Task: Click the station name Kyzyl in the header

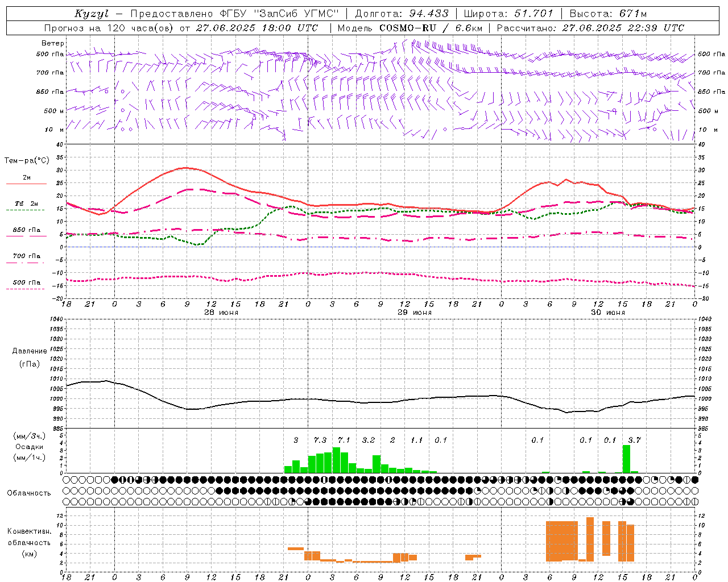Action: 92,14
